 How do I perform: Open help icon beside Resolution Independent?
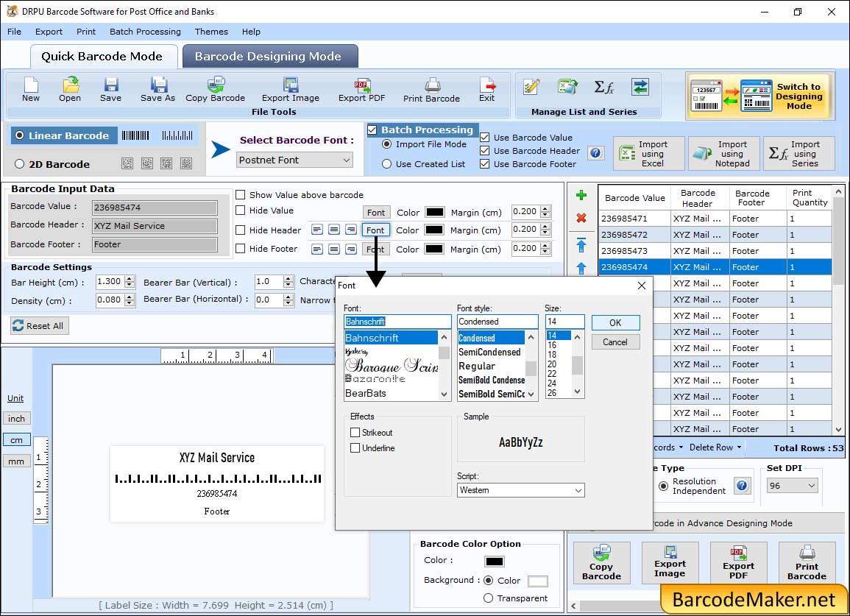coord(742,486)
